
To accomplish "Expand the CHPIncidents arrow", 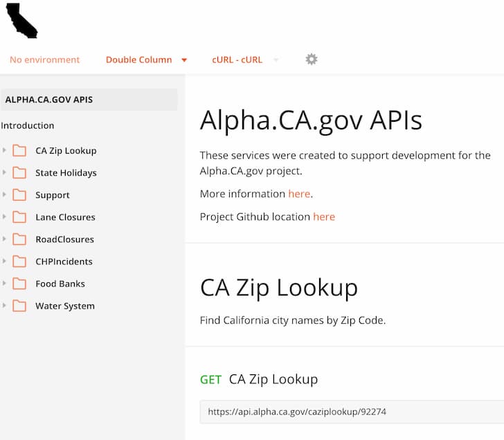I will pyautogui.click(x=4, y=261).
